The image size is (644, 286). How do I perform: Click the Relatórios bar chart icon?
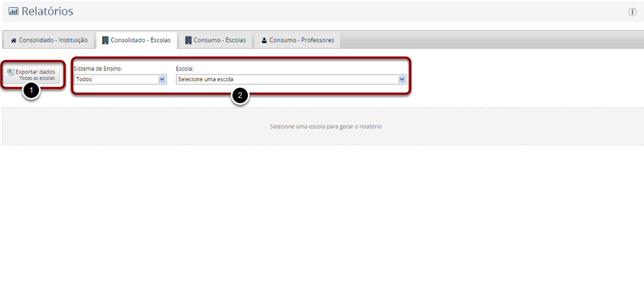pyautogui.click(x=13, y=11)
